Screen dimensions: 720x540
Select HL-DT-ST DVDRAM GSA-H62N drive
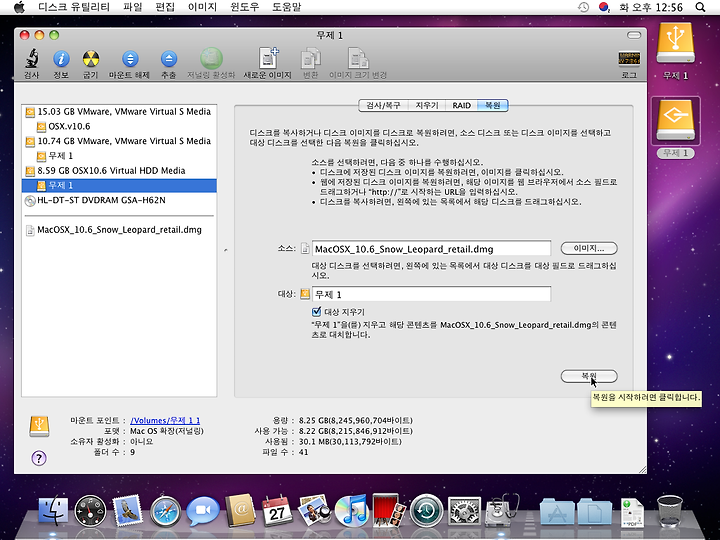coord(119,200)
